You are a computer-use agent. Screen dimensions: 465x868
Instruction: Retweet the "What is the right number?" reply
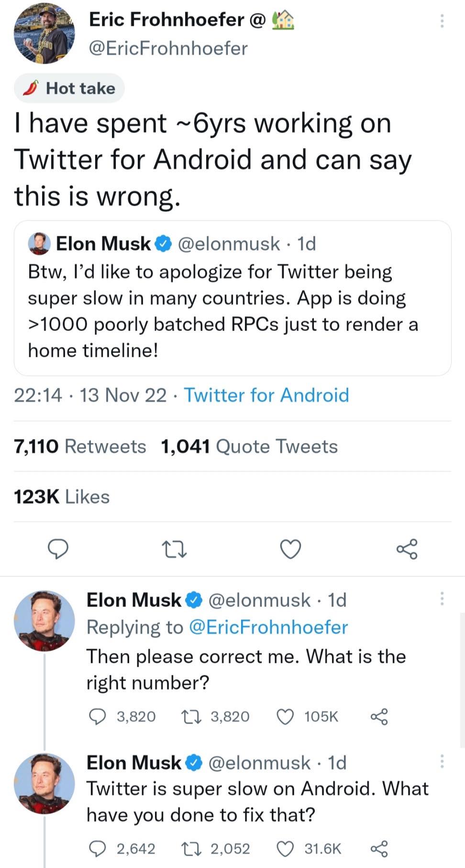click(191, 716)
